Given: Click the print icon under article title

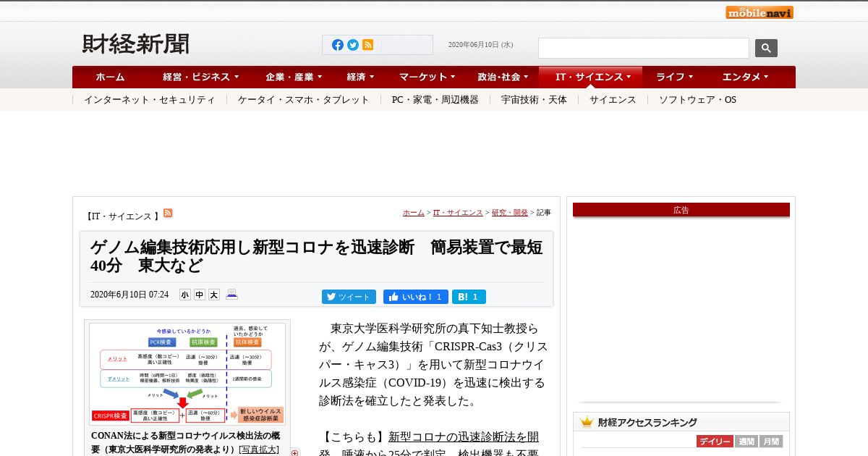Looking at the screenshot, I should point(231,294).
